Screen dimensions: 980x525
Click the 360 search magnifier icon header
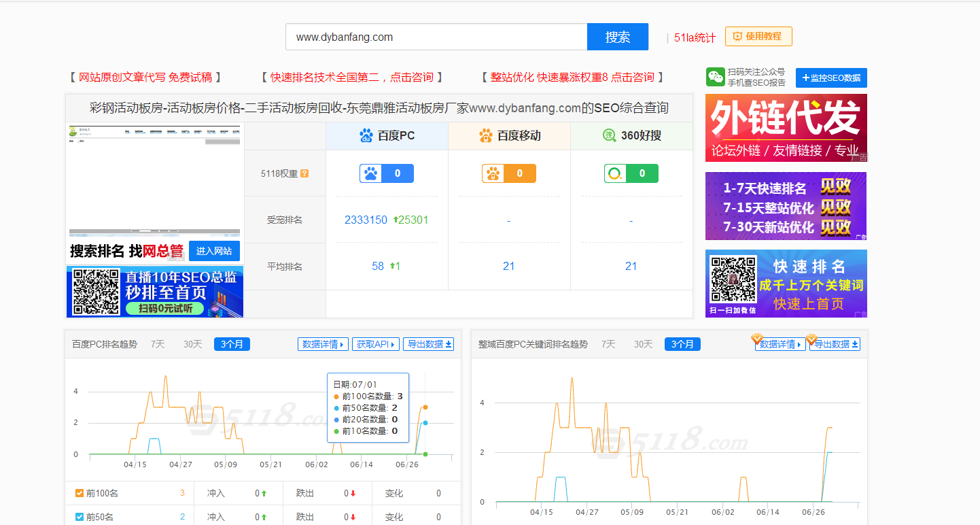(610, 136)
